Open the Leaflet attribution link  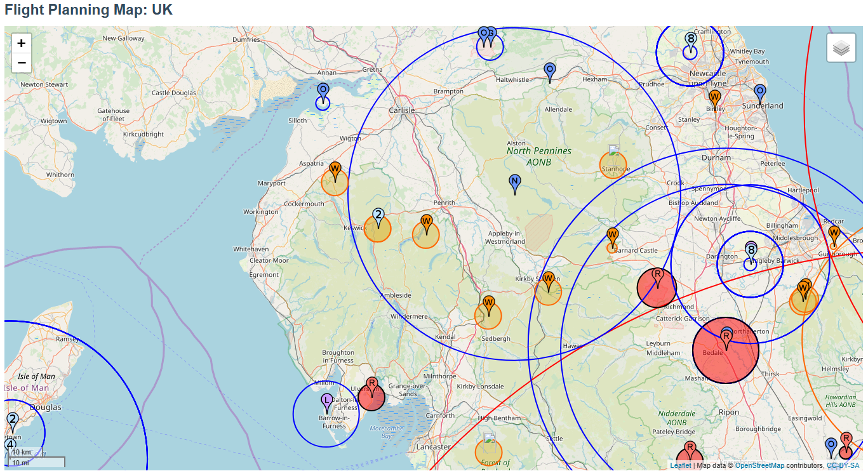pyautogui.click(x=681, y=465)
